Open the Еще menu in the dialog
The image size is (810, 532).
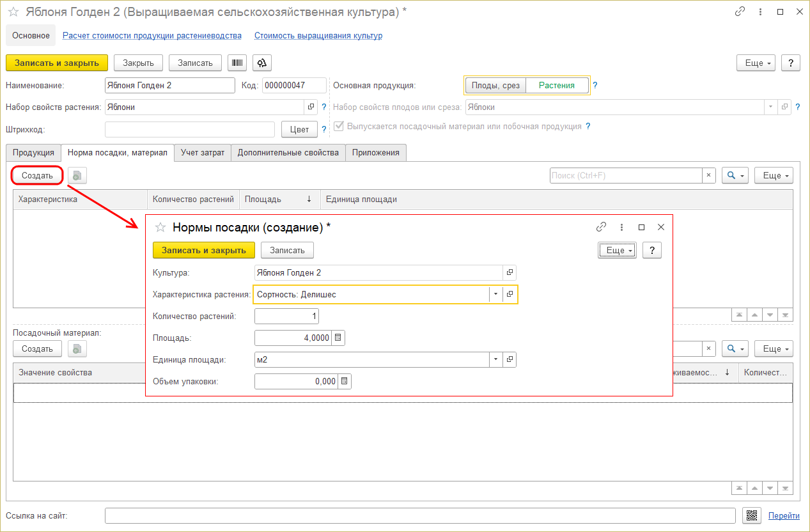618,251
